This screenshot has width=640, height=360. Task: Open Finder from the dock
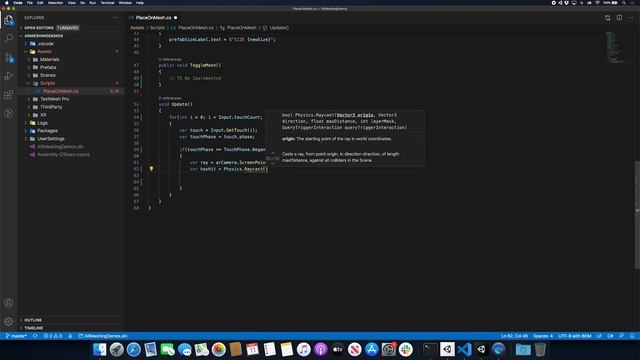(x=100, y=349)
